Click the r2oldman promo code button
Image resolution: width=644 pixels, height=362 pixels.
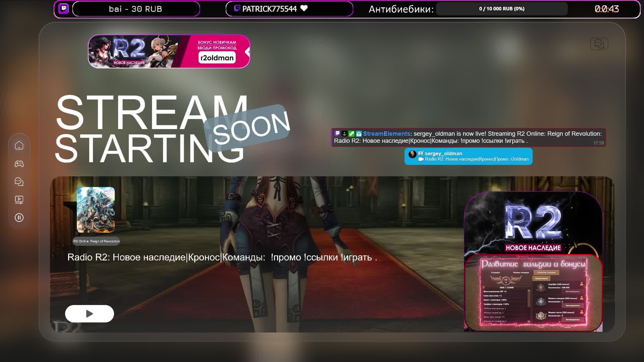(217, 58)
